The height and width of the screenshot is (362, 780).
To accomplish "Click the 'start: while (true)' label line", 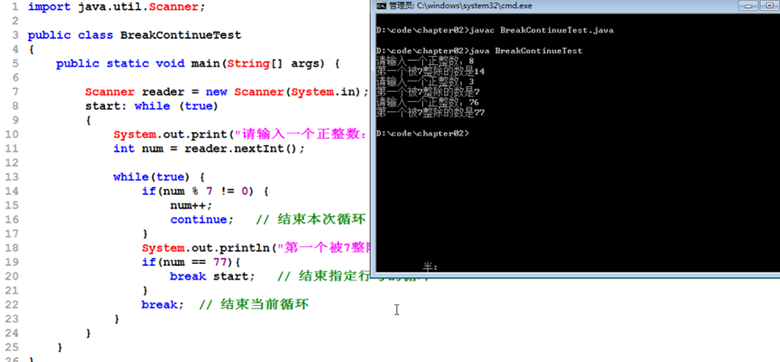I will pyautogui.click(x=152, y=106).
